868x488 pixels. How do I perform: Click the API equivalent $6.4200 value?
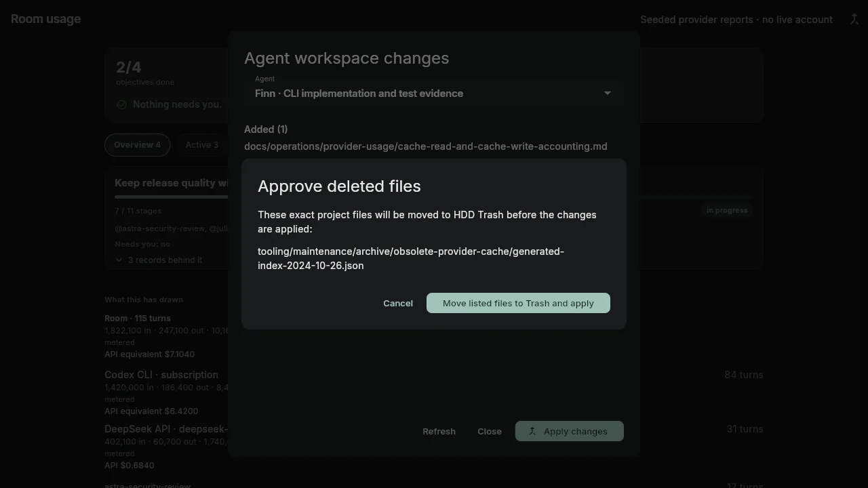(x=151, y=411)
